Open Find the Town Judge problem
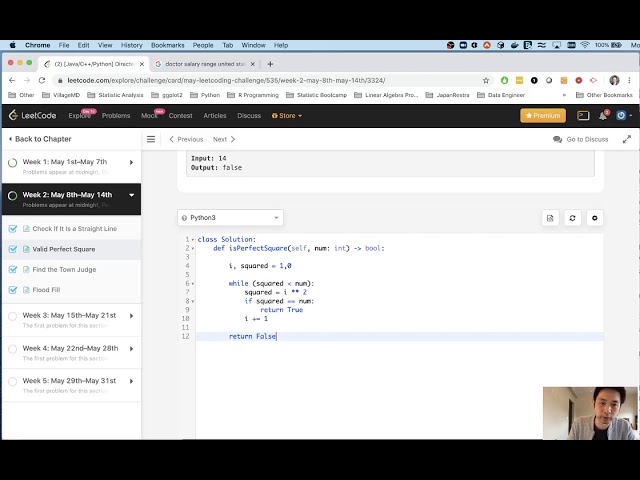 pos(64,269)
